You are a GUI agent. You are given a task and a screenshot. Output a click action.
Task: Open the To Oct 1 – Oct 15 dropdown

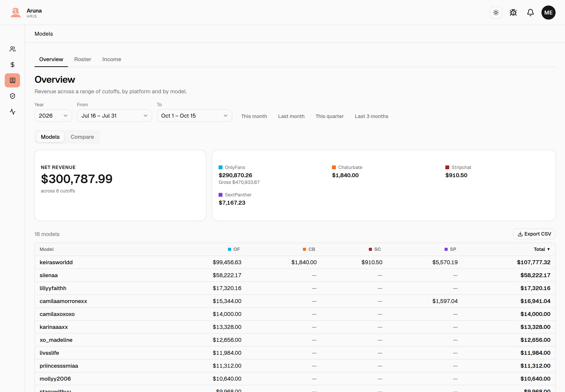[194, 116]
